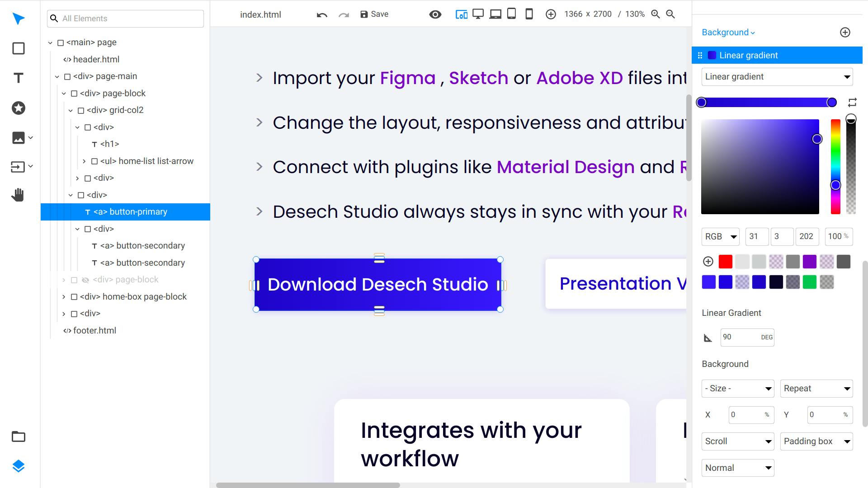Screen dimensions: 868x488
Task: Undo the last change
Action: point(321,14)
